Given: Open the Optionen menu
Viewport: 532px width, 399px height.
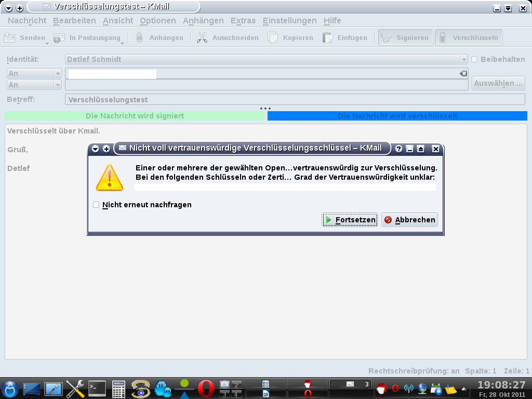Looking at the screenshot, I should pos(158,21).
